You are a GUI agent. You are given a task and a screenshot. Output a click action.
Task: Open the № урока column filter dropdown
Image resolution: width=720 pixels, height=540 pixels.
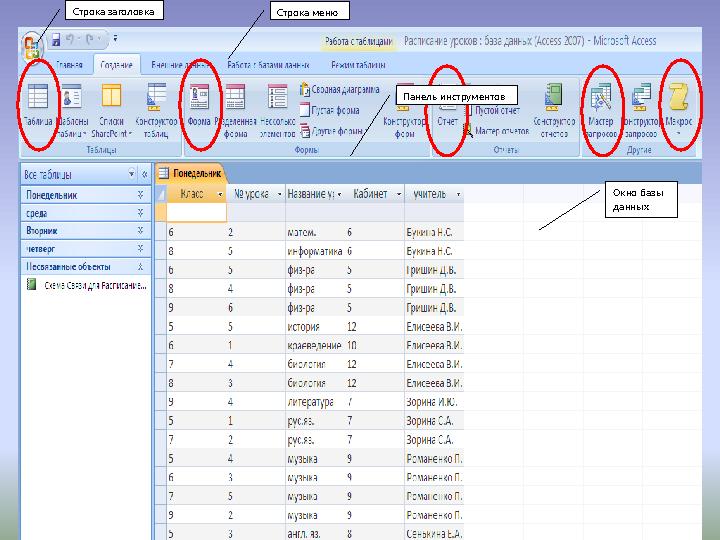coord(279,195)
